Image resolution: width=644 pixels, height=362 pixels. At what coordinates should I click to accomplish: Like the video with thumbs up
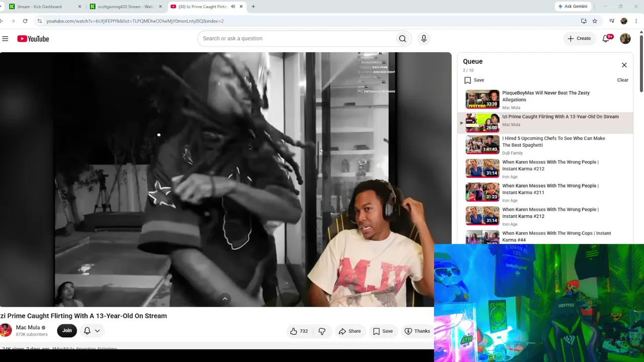299,331
